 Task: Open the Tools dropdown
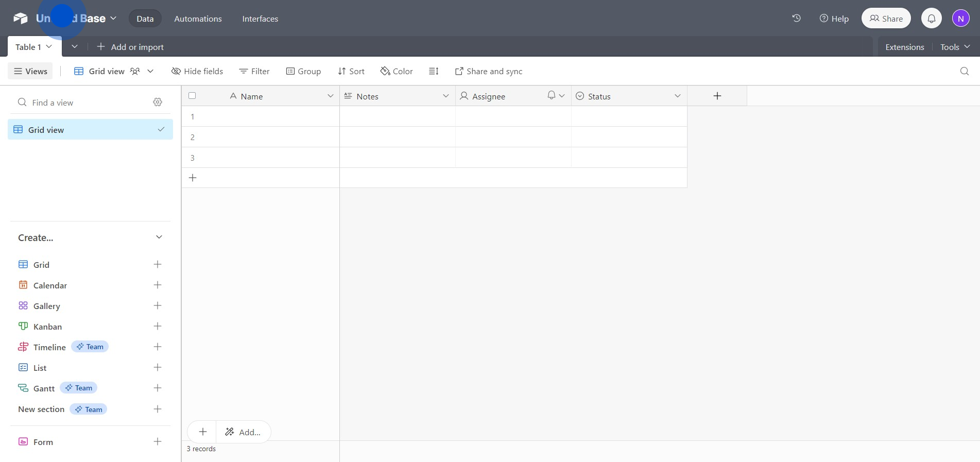point(955,47)
